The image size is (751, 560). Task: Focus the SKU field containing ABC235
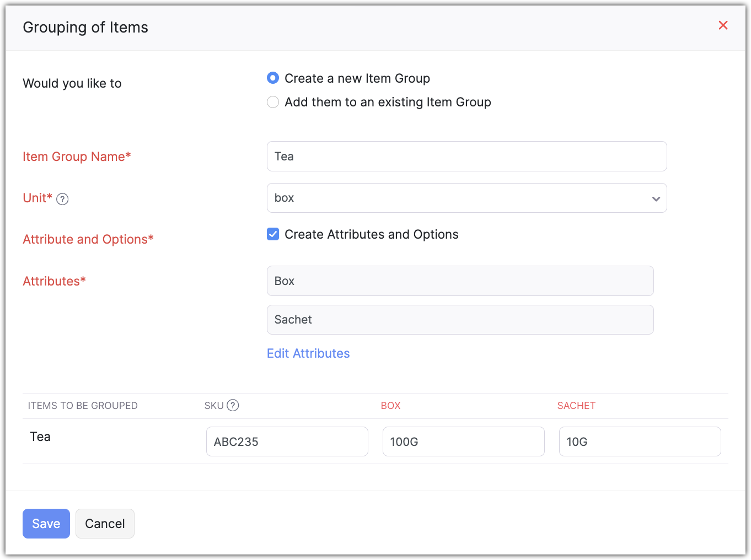(287, 441)
